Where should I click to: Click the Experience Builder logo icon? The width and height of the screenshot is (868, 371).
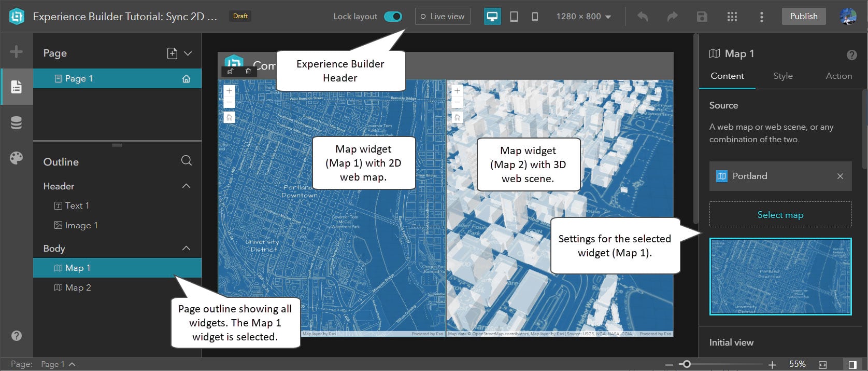pyautogui.click(x=17, y=17)
